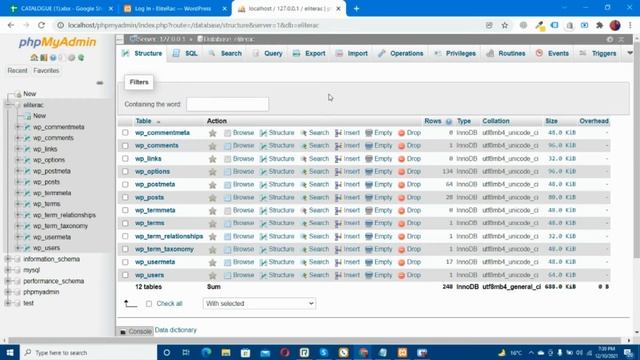Open the Privileges tab
Viewport: 640px width, 360px height.
click(x=455, y=53)
